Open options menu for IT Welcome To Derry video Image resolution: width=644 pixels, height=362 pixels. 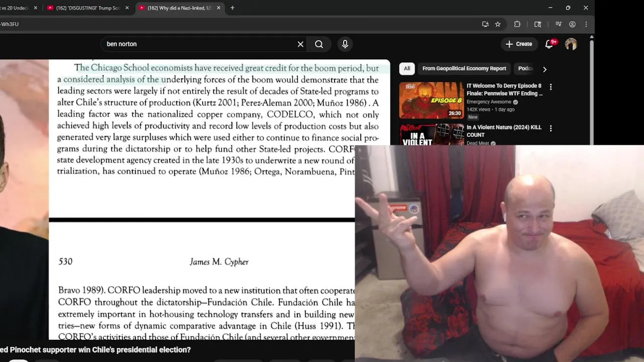click(x=550, y=87)
